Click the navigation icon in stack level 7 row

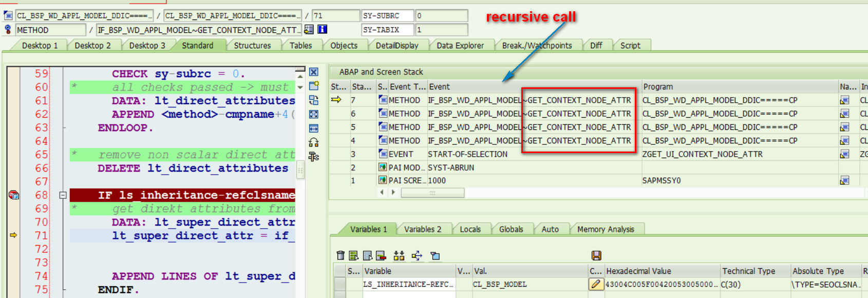point(844,100)
